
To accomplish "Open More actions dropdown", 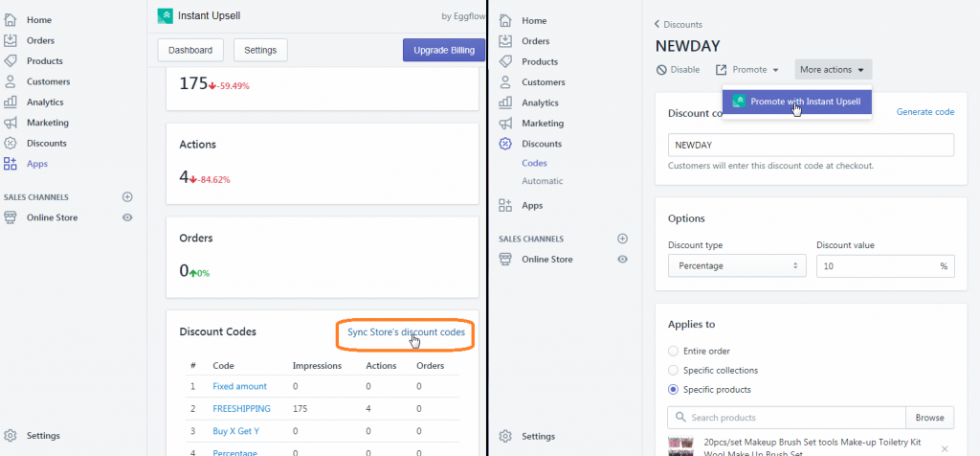I will click(x=834, y=69).
